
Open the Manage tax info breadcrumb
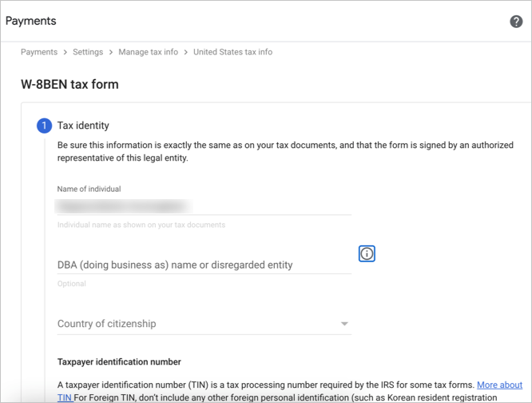point(149,52)
